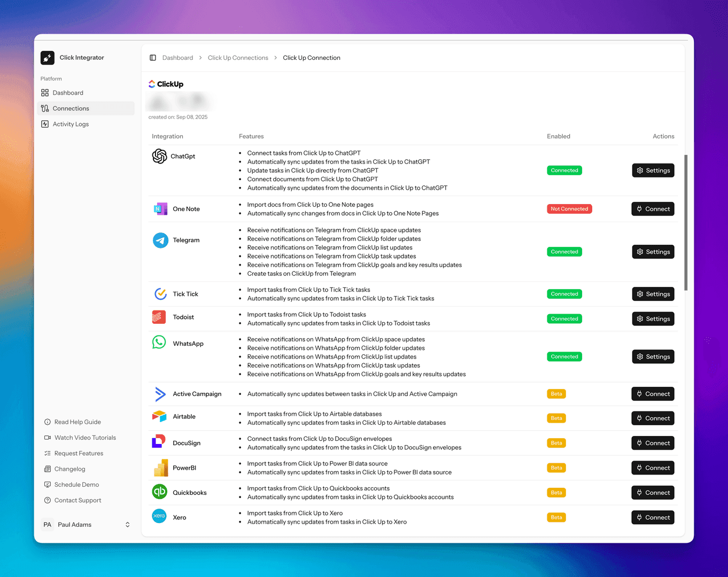Image resolution: width=728 pixels, height=577 pixels.
Task: Click the Contact Support link
Action: point(78,500)
